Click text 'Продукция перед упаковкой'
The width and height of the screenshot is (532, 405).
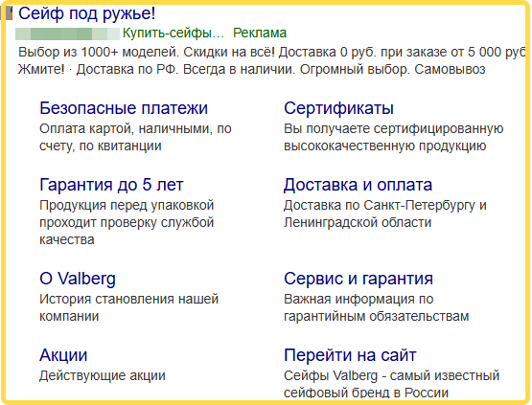(x=127, y=206)
